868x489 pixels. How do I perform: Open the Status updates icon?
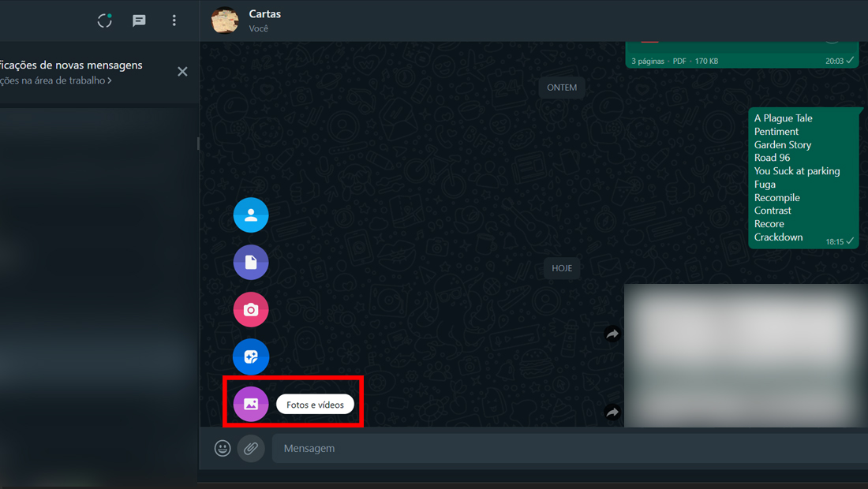[x=105, y=21]
